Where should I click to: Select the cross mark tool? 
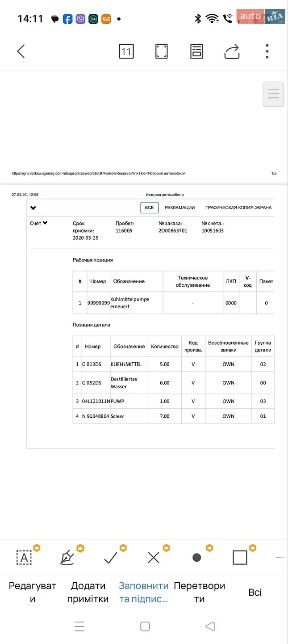(x=154, y=557)
